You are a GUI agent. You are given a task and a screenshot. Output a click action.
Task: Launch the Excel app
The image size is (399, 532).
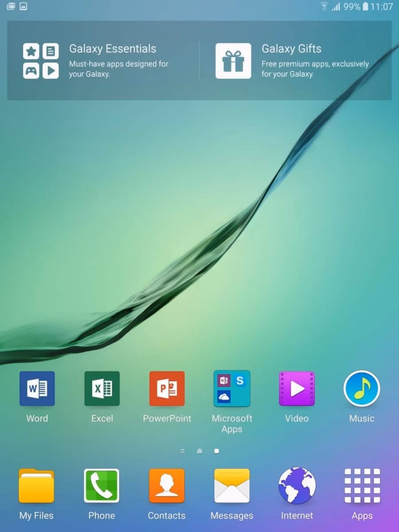(x=102, y=389)
